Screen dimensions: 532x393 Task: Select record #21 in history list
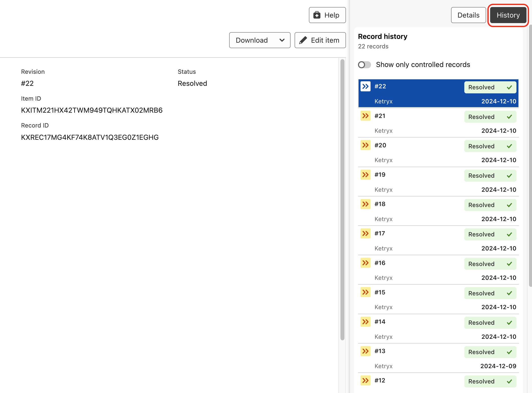[x=438, y=123]
